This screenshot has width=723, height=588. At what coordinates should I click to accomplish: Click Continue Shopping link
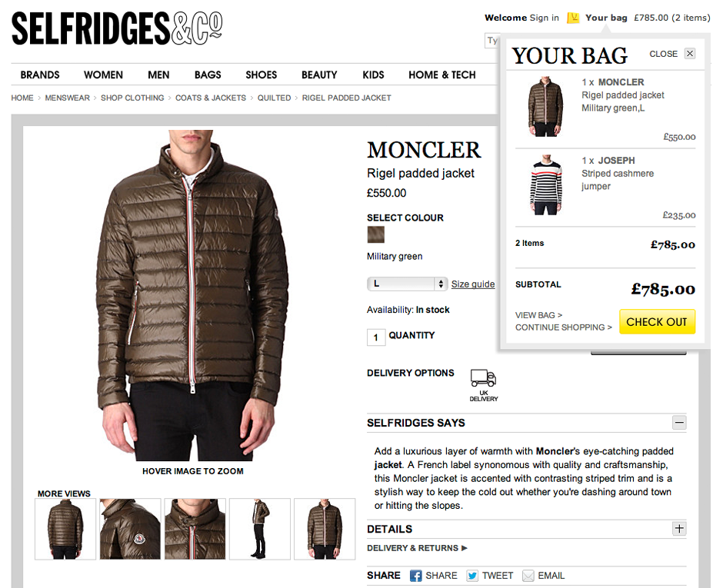coord(564,327)
